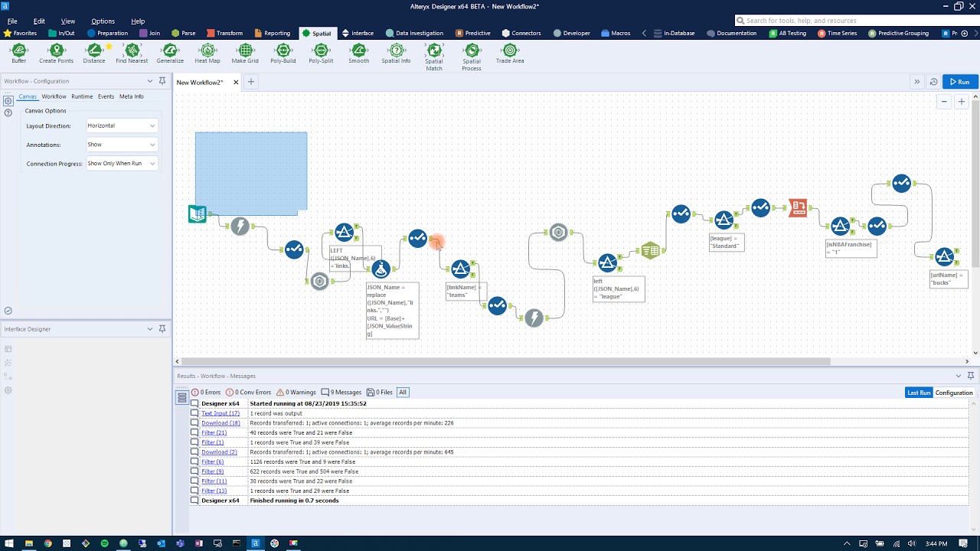Show All result messages
The width and height of the screenshot is (980, 551).
coord(402,393)
